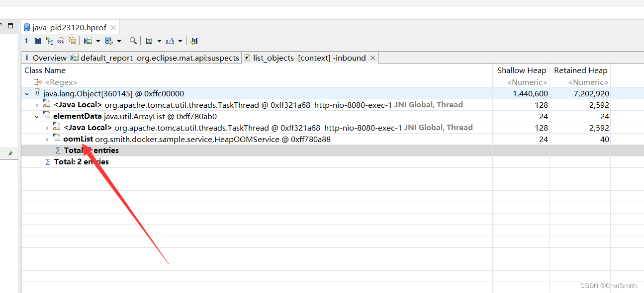
Task: Switch to the Overview tab
Action: coord(45,58)
